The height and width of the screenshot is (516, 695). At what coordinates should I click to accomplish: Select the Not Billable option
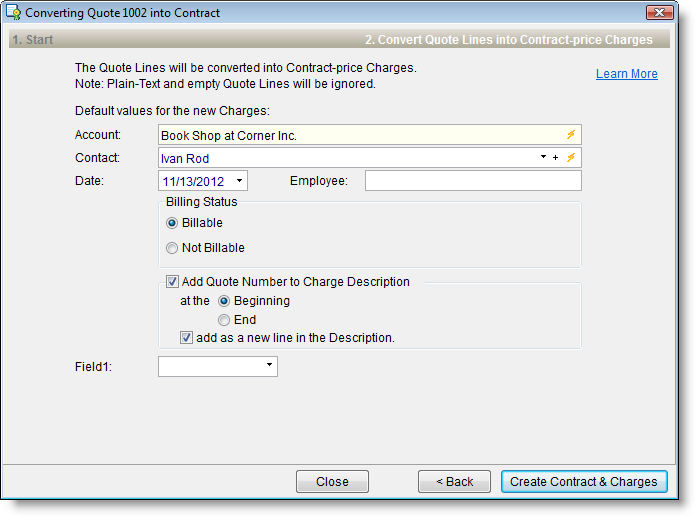point(172,248)
